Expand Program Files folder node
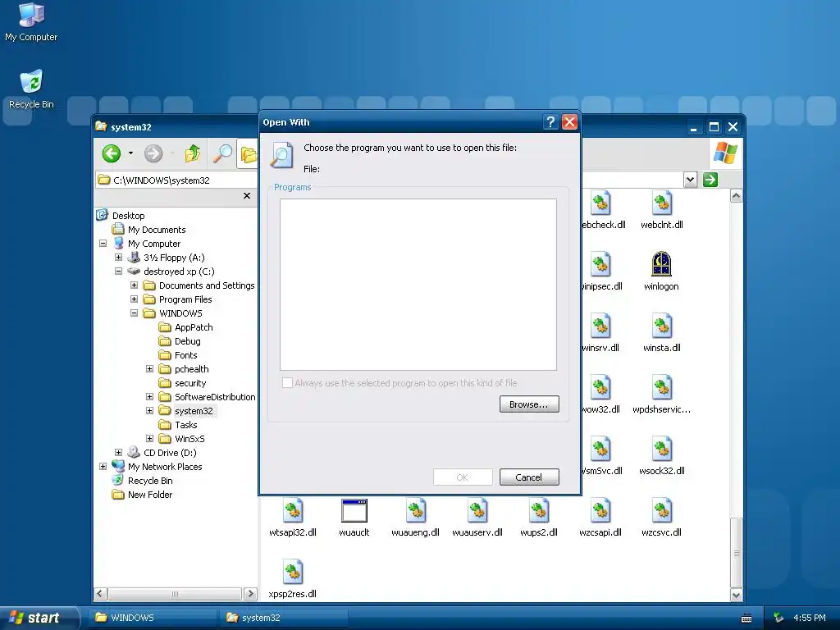The image size is (840, 630). [x=134, y=299]
